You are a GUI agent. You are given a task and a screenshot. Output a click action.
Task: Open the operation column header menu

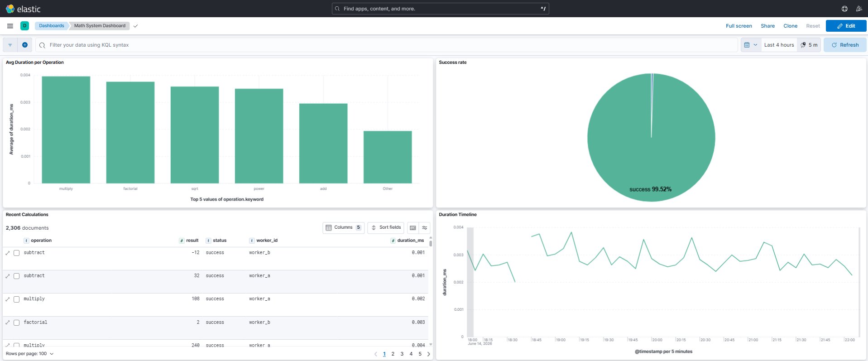tap(38, 241)
